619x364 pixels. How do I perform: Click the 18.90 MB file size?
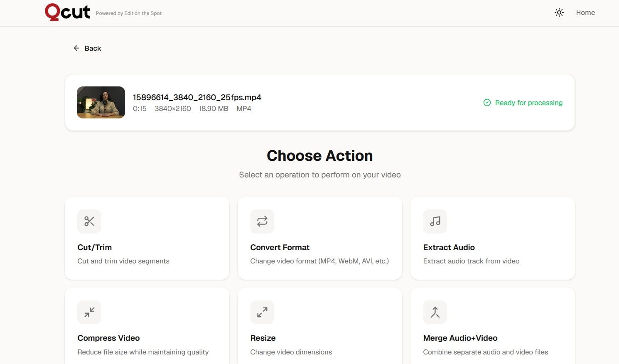click(214, 108)
